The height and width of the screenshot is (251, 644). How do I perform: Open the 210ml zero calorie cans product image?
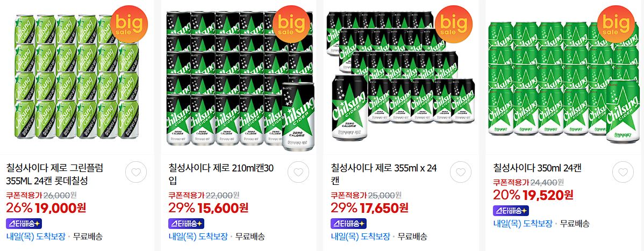coord(238,77)
